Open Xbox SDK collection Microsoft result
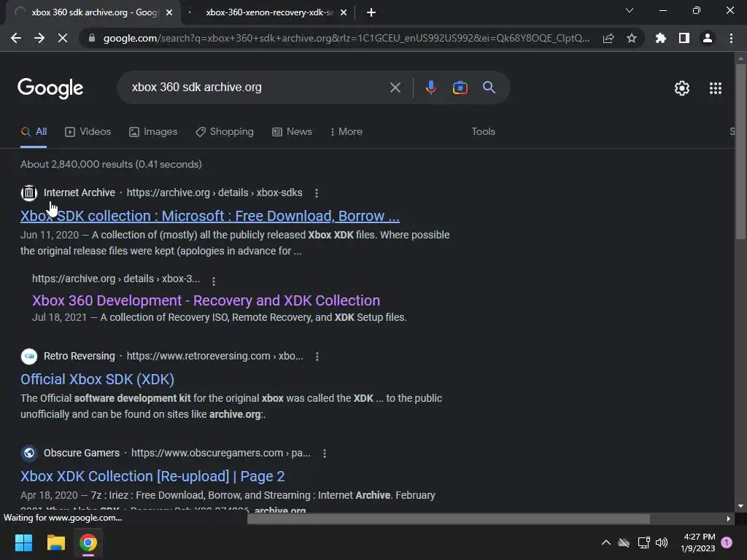 [209, 216]
